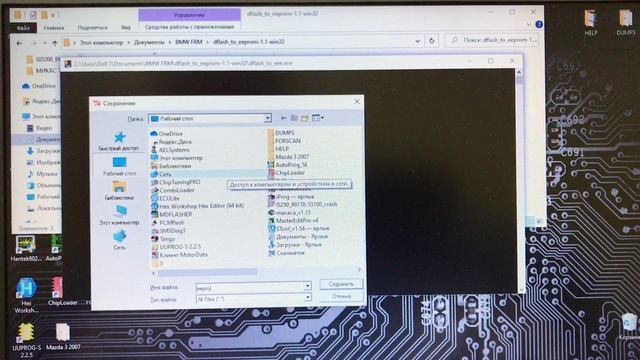
Task: Select UUPROG-S 2.2.5 in the file list
Action: (176, 247)
